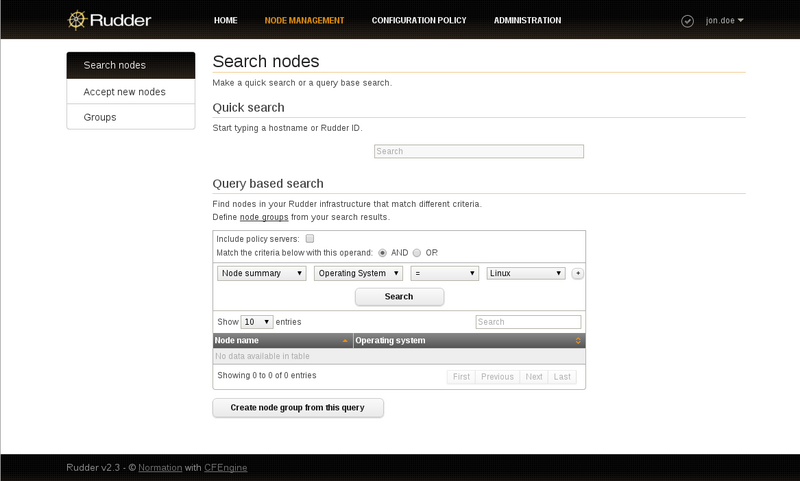Open the equals comparator dropdown
Image resolution: width=800 pixels, height=481 pixels.
point(444,273)
